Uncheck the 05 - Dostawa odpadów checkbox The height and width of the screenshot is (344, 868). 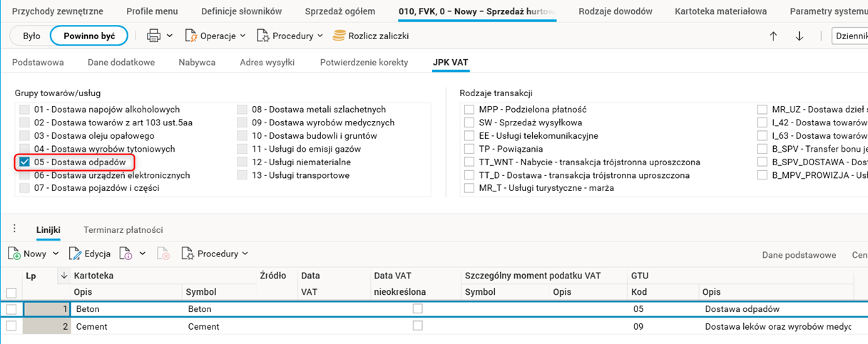[25, 162]
